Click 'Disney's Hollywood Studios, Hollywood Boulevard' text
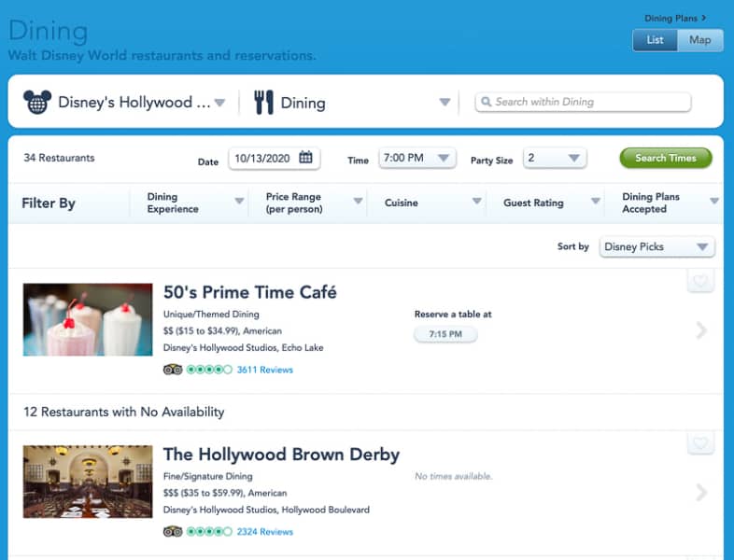The height and width of the screenshot is (560, 734). pos(266,510)
